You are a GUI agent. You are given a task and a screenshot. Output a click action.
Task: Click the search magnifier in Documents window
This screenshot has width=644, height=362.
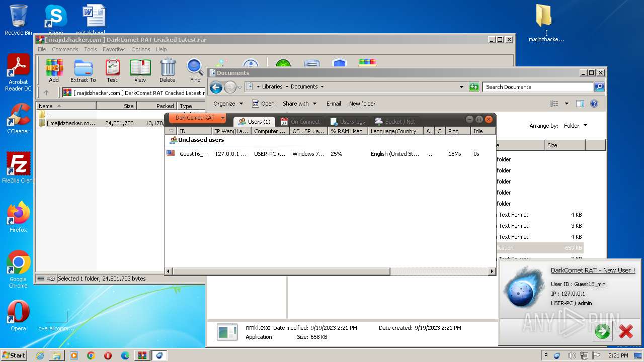pyautogui.click(x=599, y=87)
